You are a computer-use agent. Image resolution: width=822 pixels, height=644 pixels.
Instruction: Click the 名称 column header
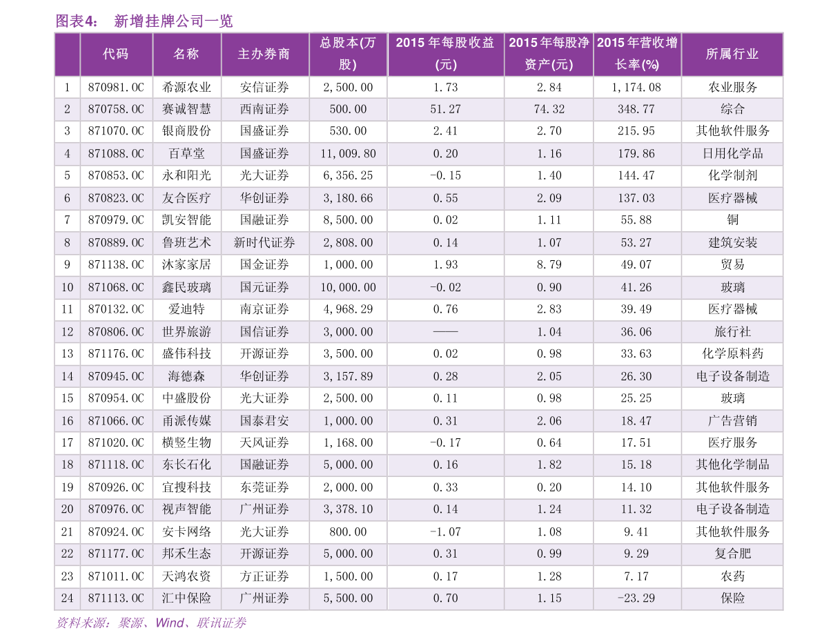186,54
